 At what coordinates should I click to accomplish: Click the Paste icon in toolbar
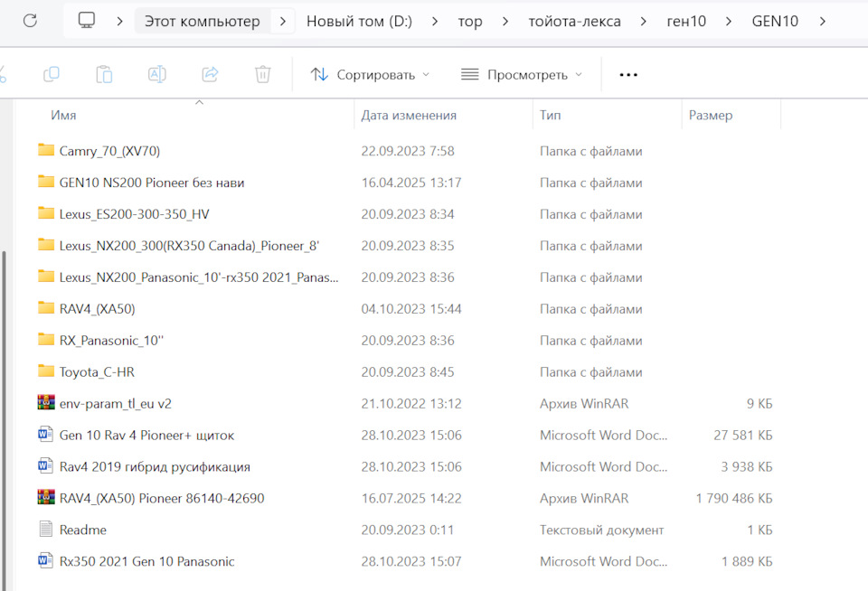[104, 74]
